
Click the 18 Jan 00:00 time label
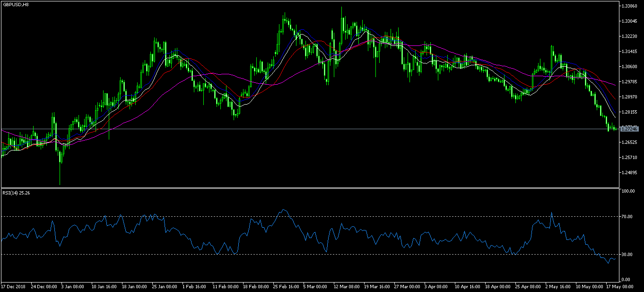tap(135, 287)
